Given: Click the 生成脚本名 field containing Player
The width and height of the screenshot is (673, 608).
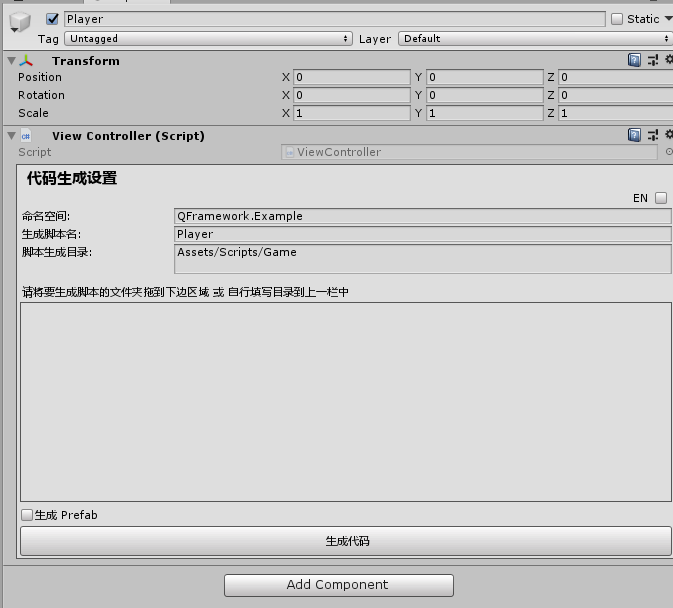Looking at the screenshot, I should 423,234.
